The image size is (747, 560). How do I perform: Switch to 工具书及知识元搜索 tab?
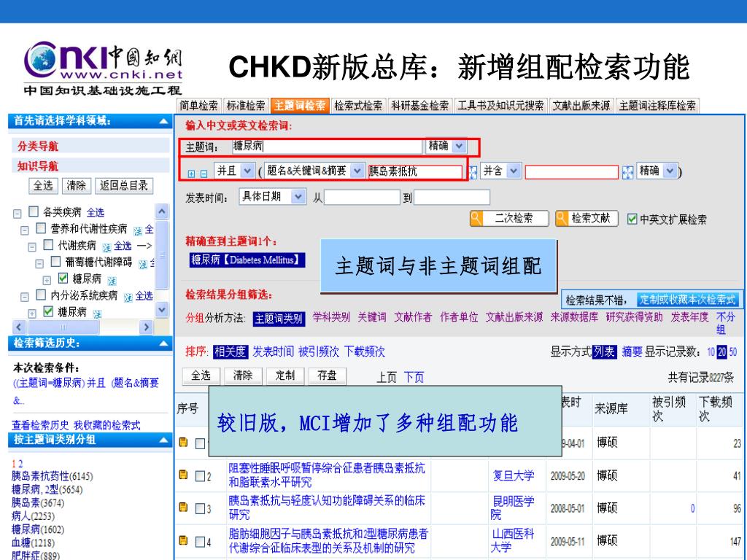pos(500,106)
